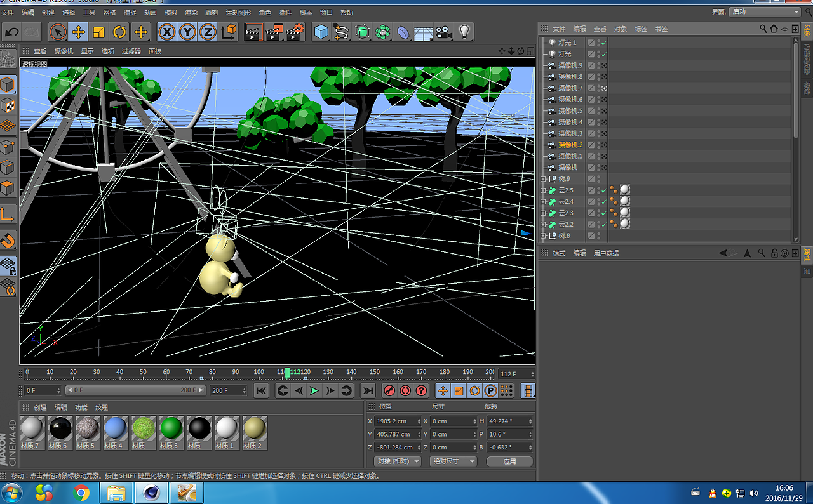Toggle autokeying record button
The image size is (813, 504).
(x=406, y=391)
